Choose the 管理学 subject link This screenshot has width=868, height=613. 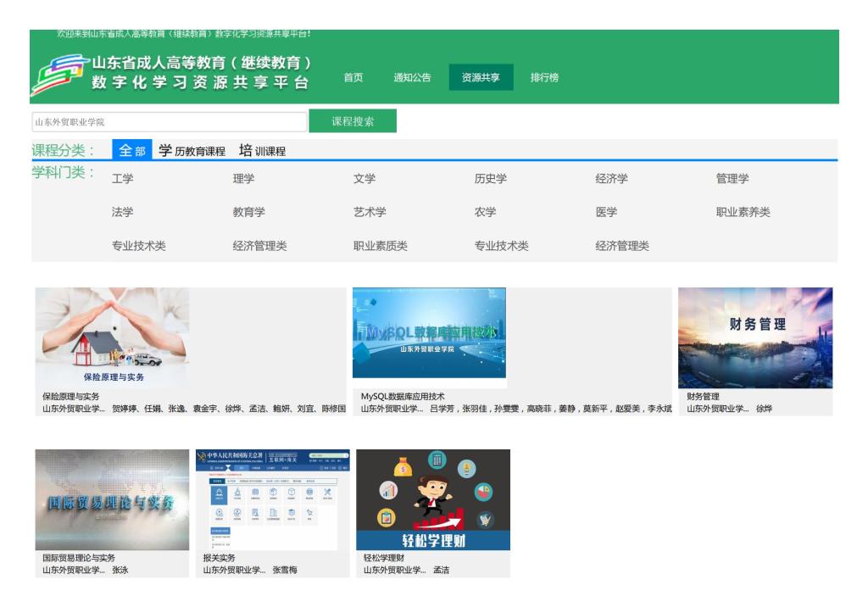point(732,179)
